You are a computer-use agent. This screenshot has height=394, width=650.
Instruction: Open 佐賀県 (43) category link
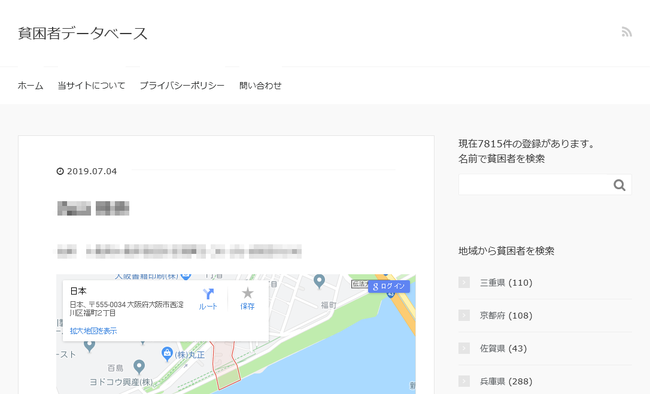coord(503,348)
